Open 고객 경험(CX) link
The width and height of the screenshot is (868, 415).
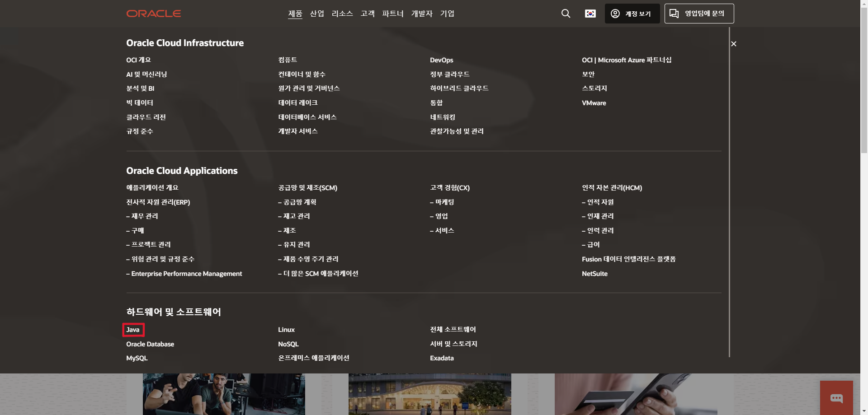pyautogui.click(x=450, y=188)
